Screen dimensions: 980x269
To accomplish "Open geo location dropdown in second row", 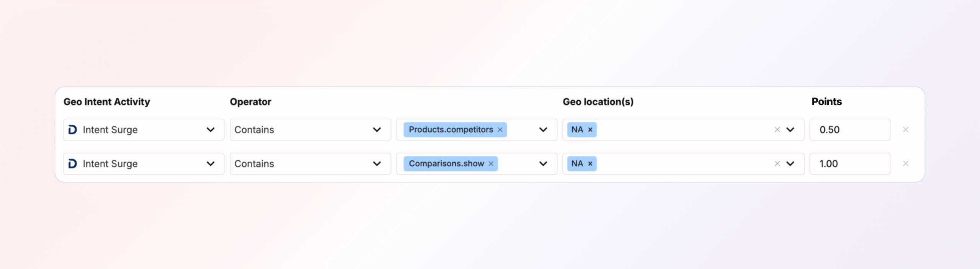I will (791, 164).
